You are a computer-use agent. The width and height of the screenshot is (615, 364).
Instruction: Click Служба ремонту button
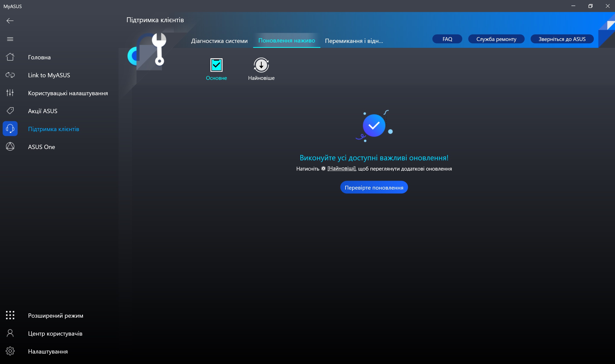(x=496, y=39)
